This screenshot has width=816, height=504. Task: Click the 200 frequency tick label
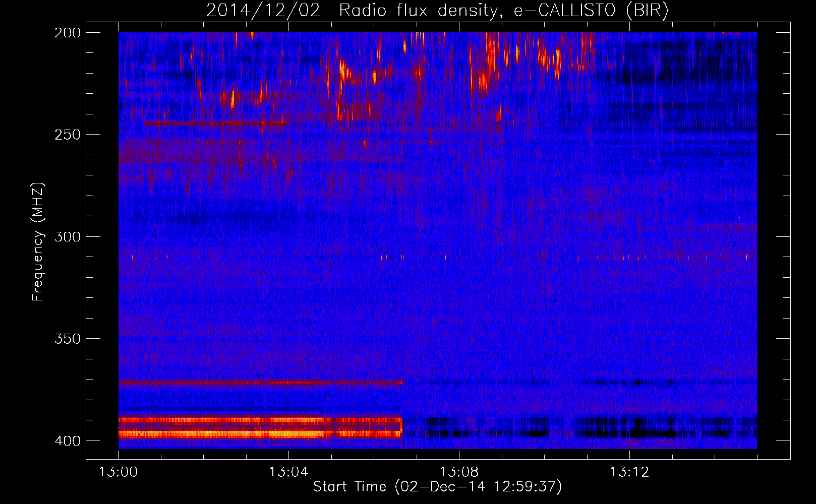67,32
